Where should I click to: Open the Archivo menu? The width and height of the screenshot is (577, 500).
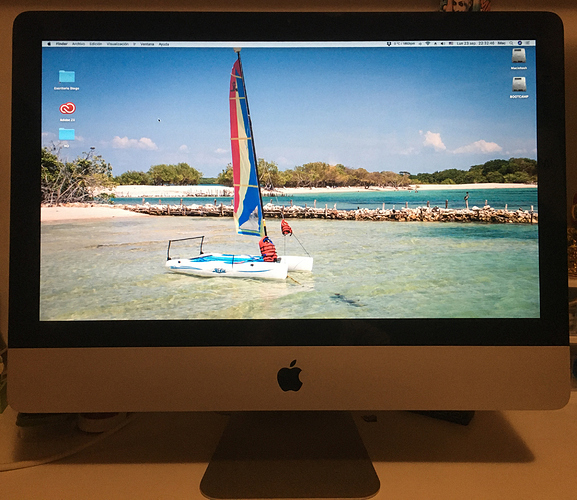pos(78,44)
